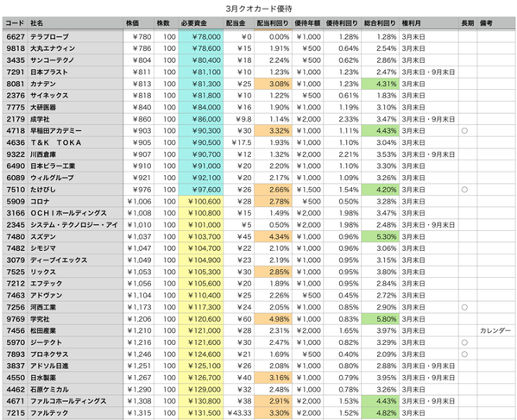Click the 優待年額 column header
This screenshot has width=517, height=420.
pos(307,23)
